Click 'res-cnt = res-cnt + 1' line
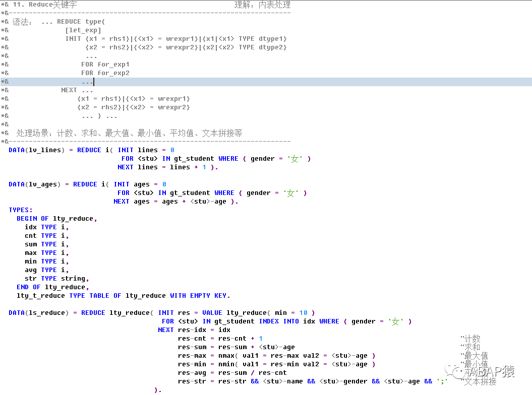The width and height of the screenshot is (532, 395). click(220, 339)
